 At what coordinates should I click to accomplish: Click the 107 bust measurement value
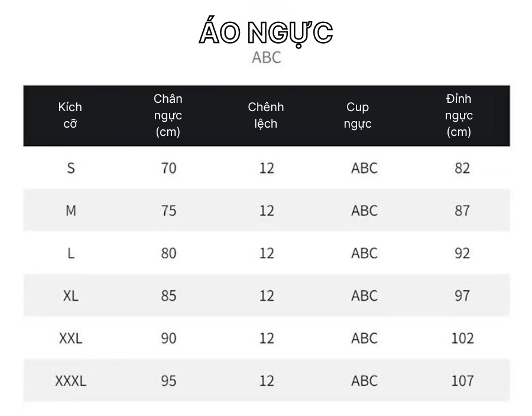462,381
